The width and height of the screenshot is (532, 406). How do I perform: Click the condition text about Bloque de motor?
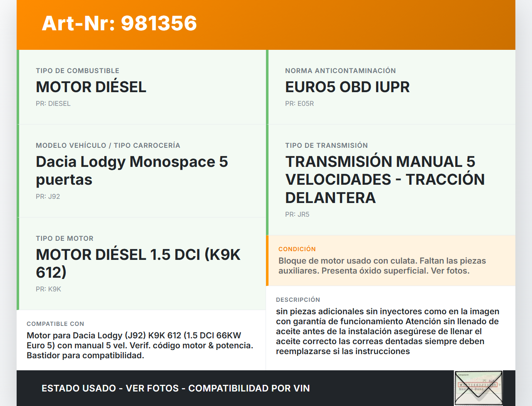382,266
